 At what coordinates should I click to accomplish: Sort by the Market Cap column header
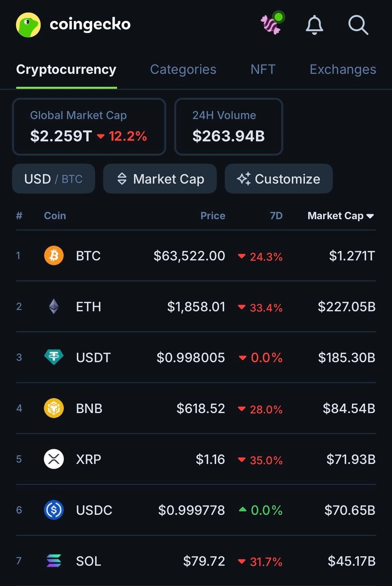(340, 216)
